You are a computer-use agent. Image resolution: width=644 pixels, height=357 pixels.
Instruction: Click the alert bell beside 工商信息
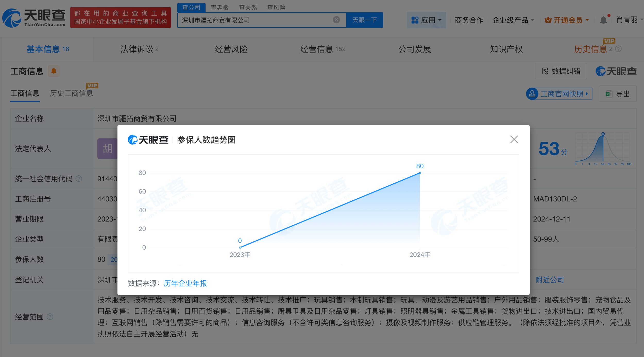click(x=54, y=71)
